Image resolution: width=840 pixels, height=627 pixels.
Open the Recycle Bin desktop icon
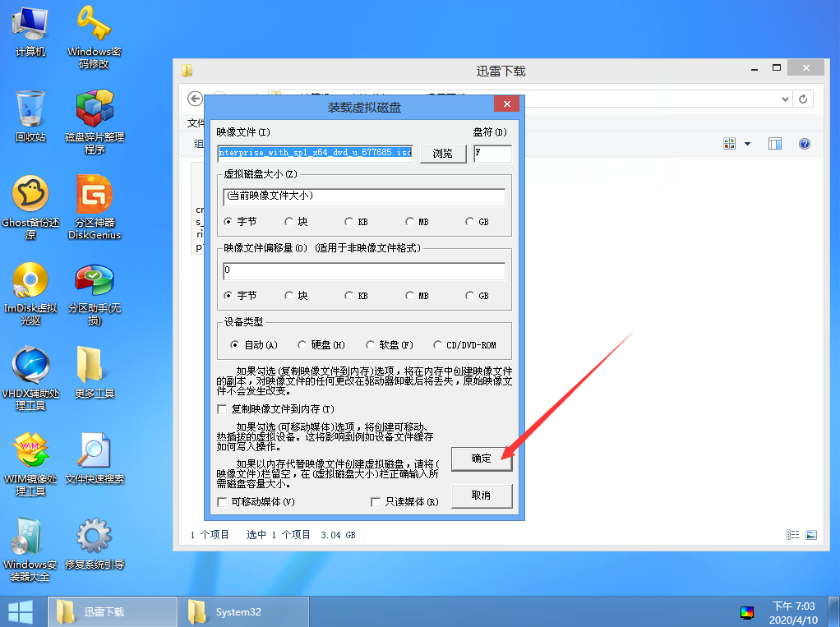[30, 110]
